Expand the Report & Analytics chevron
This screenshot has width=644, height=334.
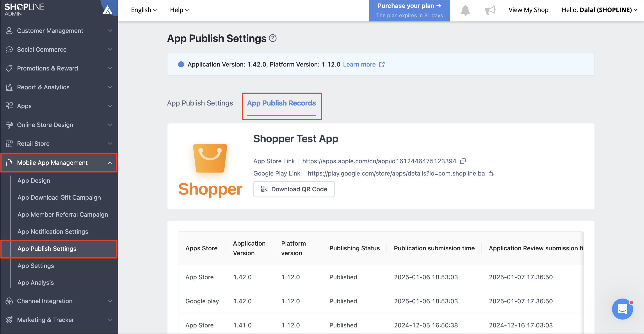110,87
